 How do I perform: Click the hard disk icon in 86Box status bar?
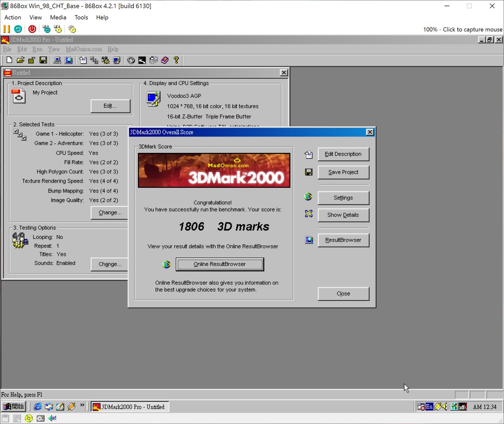41,418
